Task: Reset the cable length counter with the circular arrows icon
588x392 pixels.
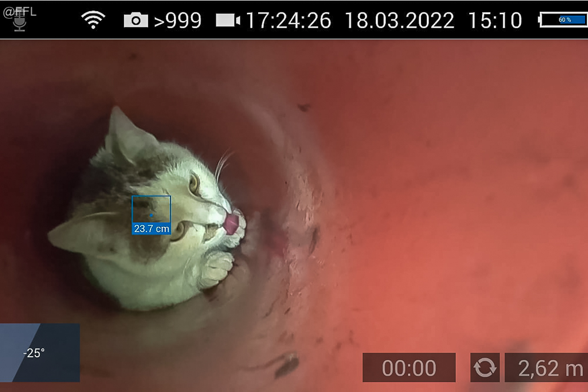Action: (x=485, y=368)
